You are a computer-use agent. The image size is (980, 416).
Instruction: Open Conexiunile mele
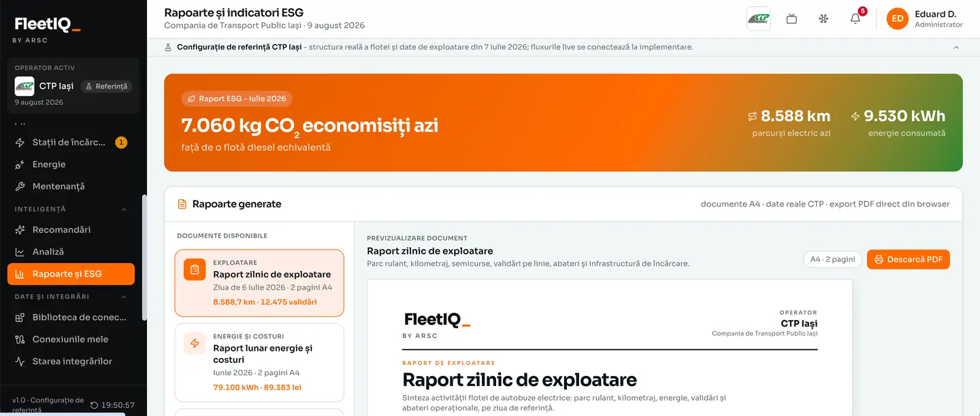pos(71,339)
